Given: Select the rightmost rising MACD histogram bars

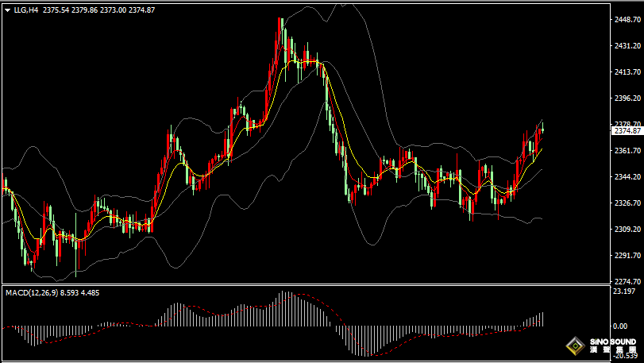Looking at the screenshot, I should pos(538,319).
